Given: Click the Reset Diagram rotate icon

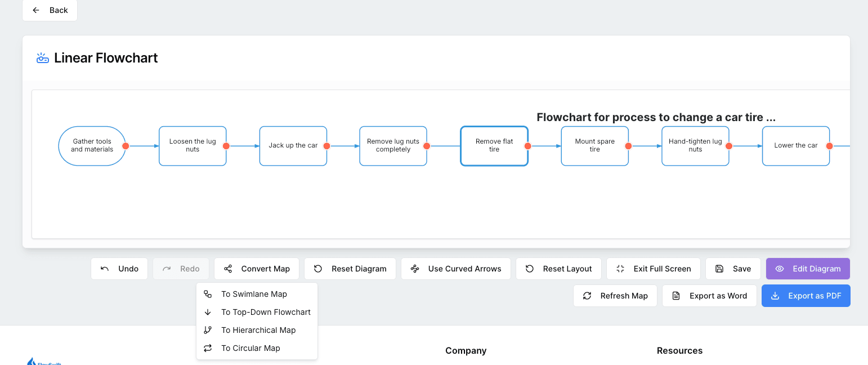Looking at the screenshot, I should (318, 269).
